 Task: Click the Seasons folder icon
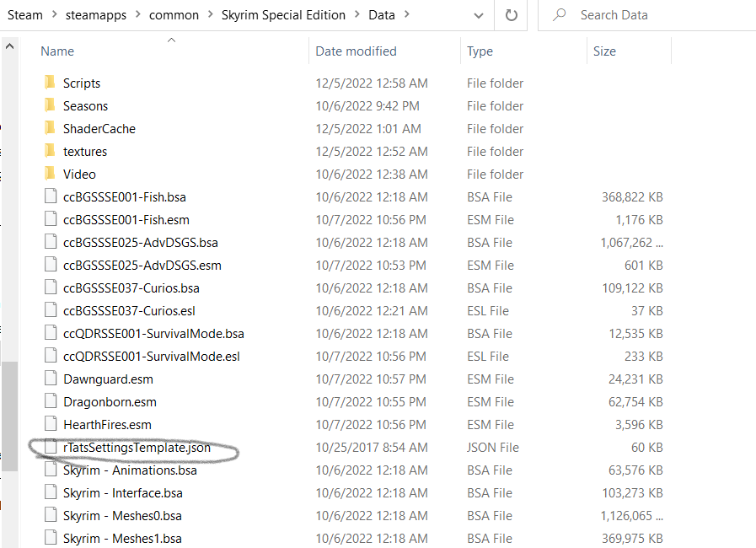[x=50, y=105]
